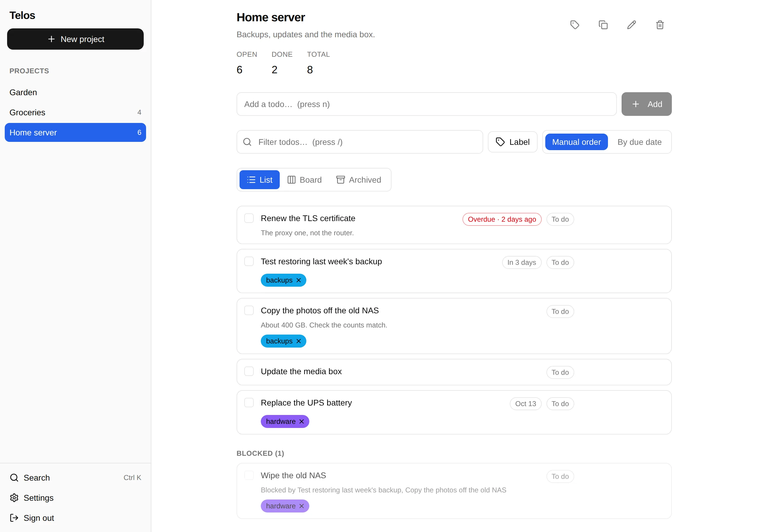Open Search in the sidebar

(x=75, y=478)
